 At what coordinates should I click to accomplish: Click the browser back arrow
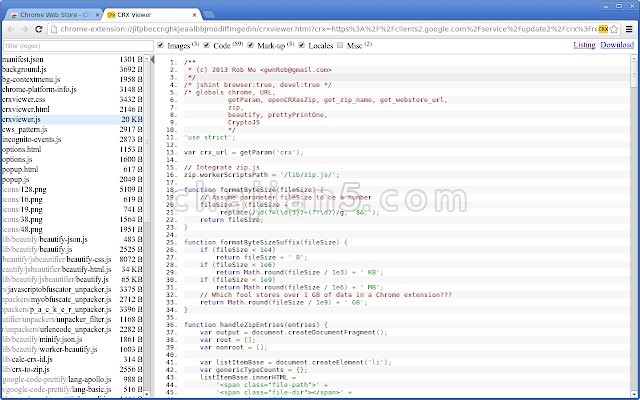point(11,29)
